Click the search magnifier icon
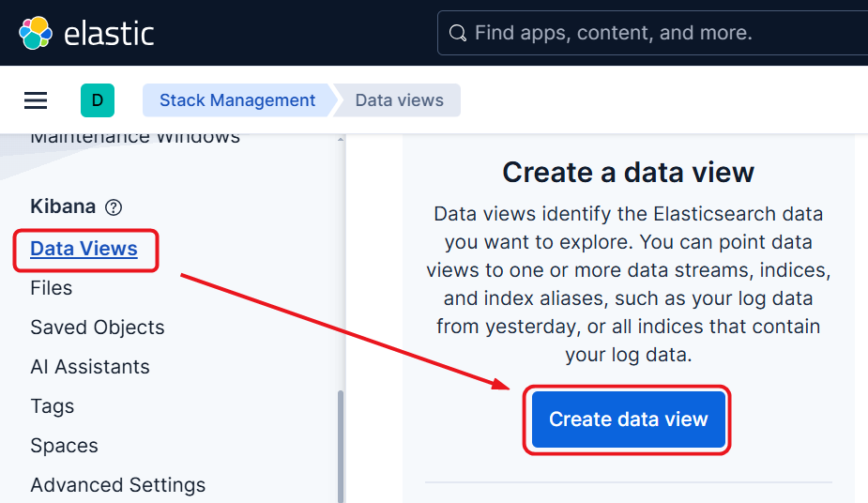 (458, 34)
